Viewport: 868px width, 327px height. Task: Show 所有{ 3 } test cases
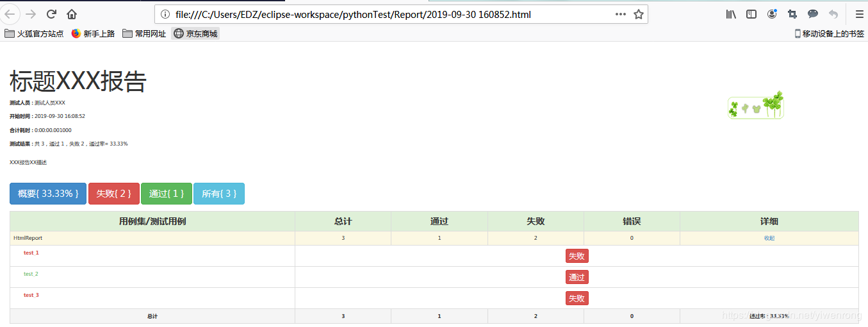click(219, 194)
